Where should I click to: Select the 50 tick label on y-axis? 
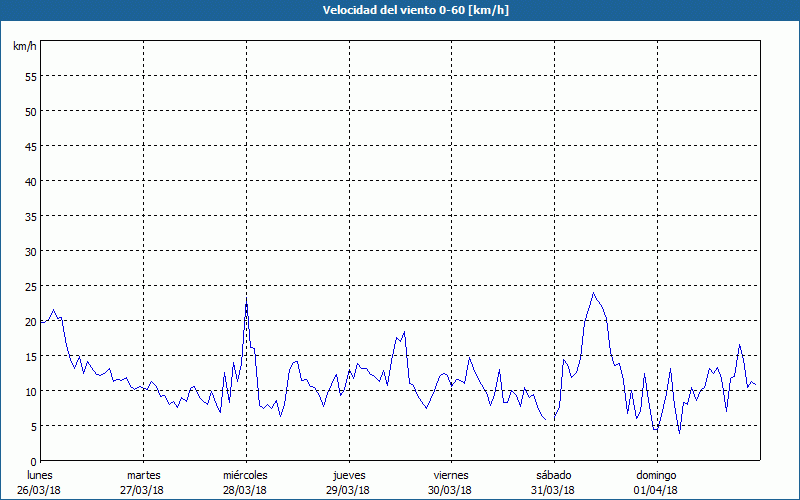(x=30, y=111)
